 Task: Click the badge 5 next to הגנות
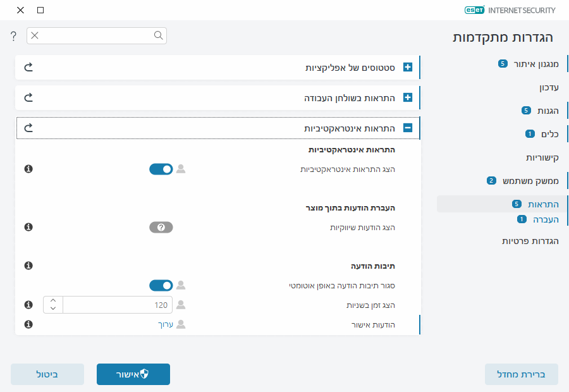pos(526,111)
